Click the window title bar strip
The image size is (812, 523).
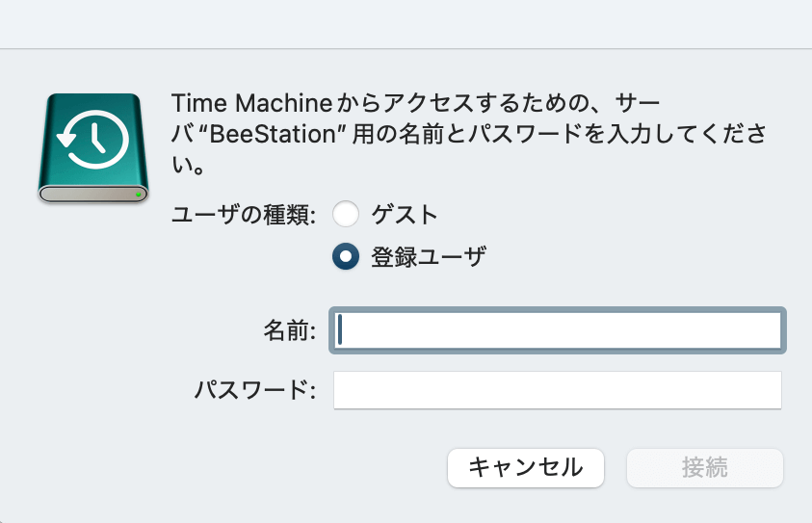(406, 24)
